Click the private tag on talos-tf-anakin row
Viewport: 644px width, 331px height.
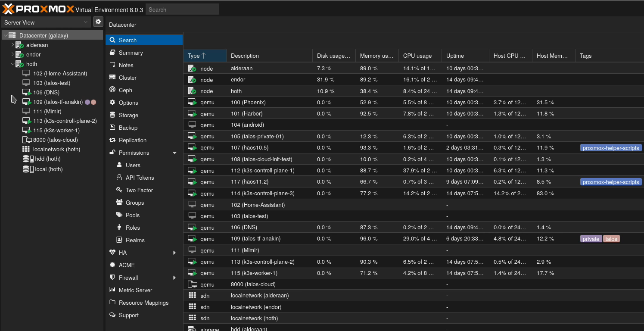pos(591,239)
